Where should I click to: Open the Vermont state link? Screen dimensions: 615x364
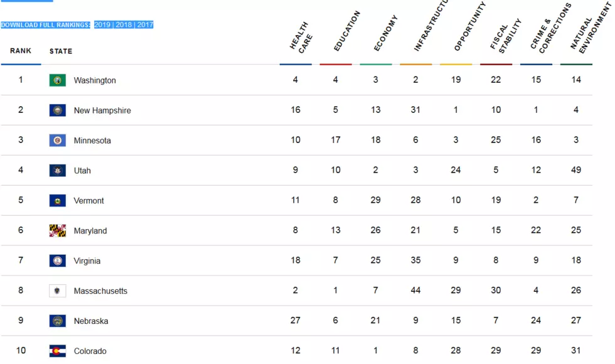(88, 201)
